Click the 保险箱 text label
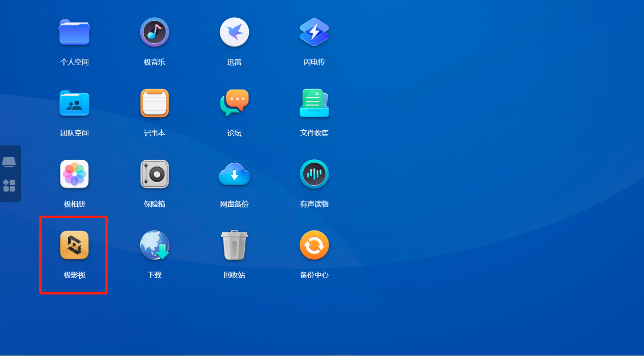Viewport: 644px width, 356px height. [154, 204]
